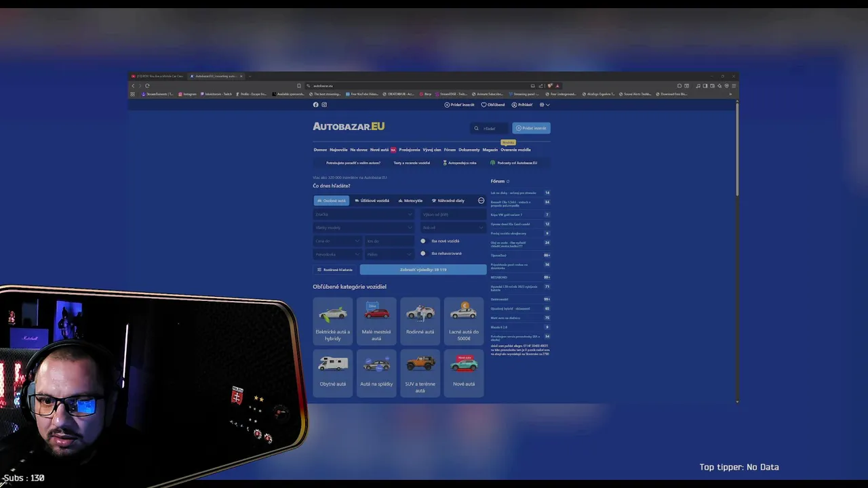Screen dimensions: 868x488
Task: Click the Autopredajca roka trophy link
Action: [x=460, y=163]
